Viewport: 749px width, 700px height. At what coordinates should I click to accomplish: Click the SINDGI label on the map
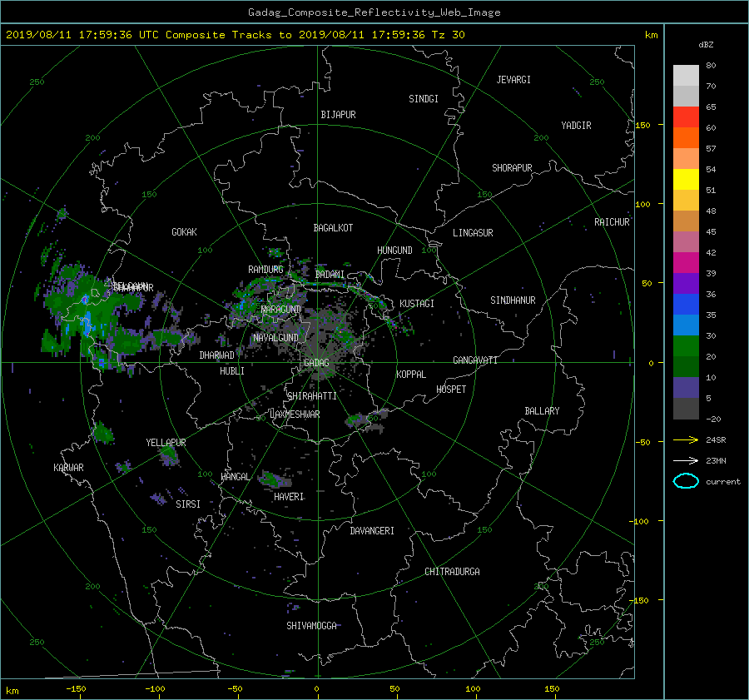(x=424, y=99)
